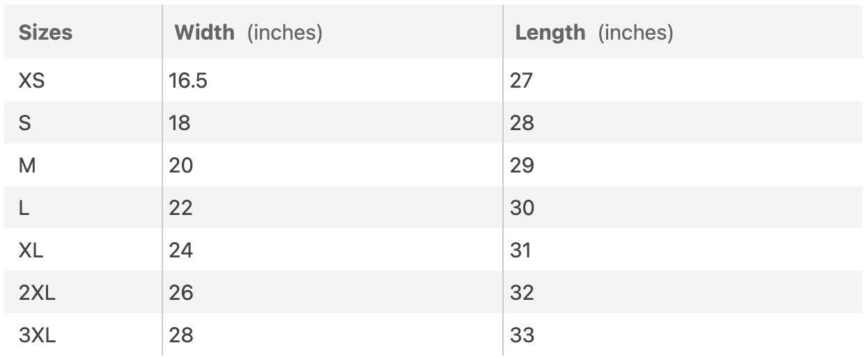Click length value 33 for size 3XL
This screenshot has height=359, width=868.
522,335
